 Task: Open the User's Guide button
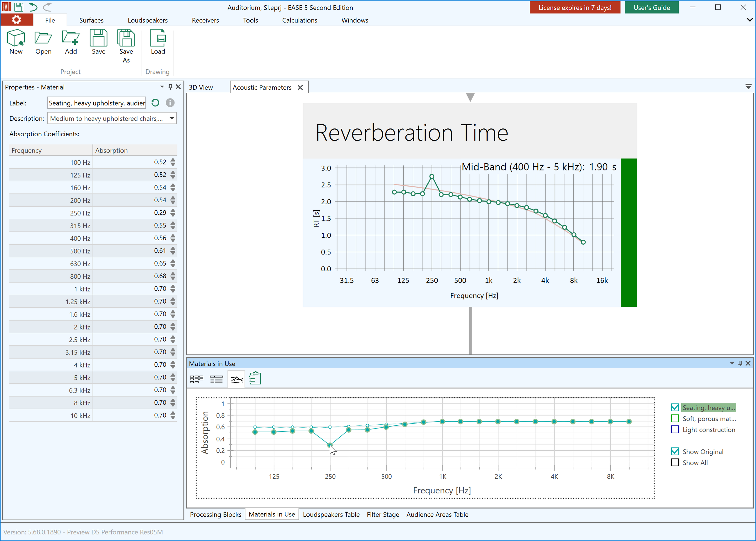(x=651, y=7)
